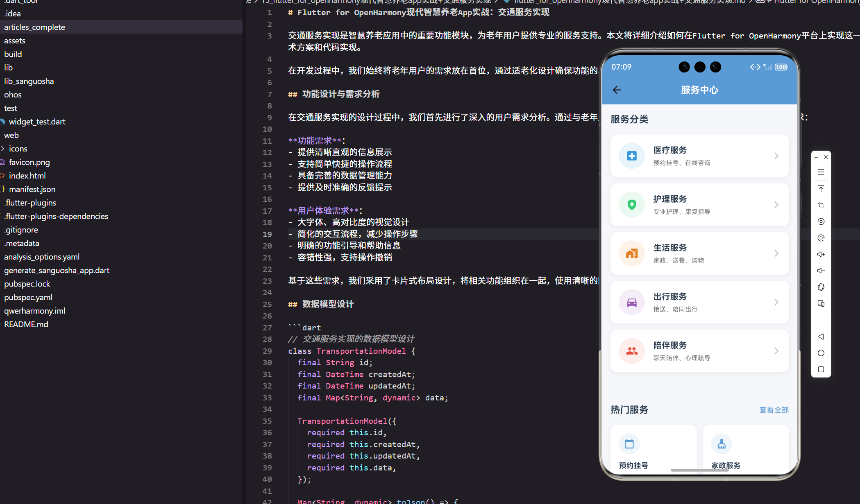Image resolution: width=860 pixels, height=504 pixels.
Task: Open the 护理服务 chevron arrow
Action: point(776,205)
